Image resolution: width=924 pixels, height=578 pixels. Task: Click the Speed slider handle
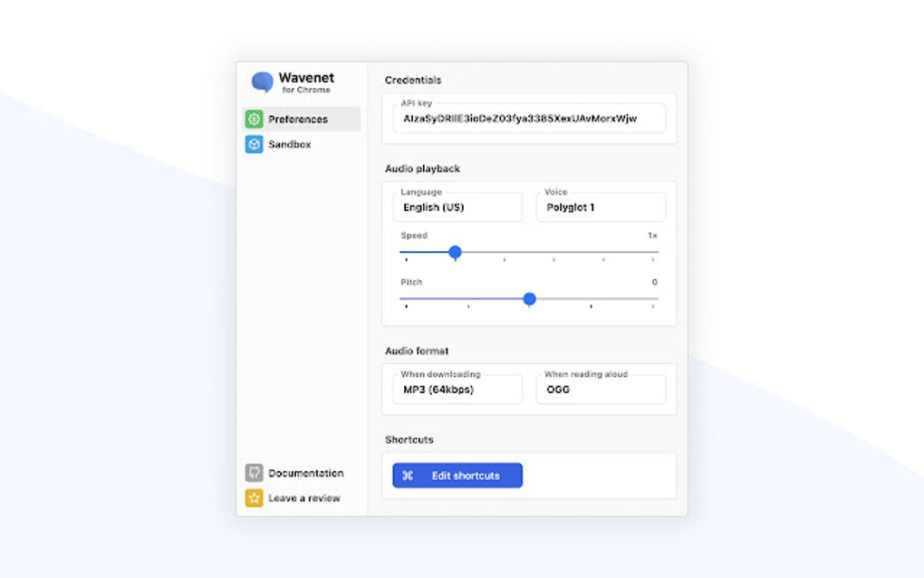[455, 253]
